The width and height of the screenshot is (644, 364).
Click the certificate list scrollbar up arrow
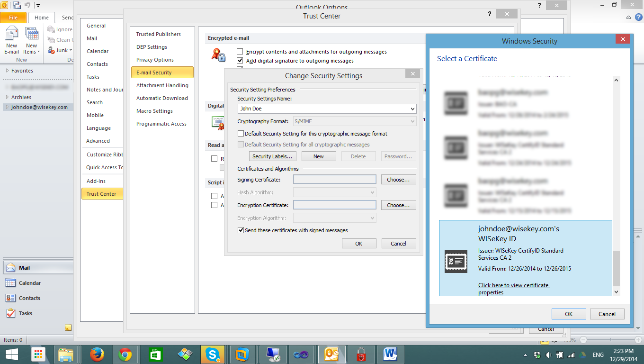click(x=616, y=80)
